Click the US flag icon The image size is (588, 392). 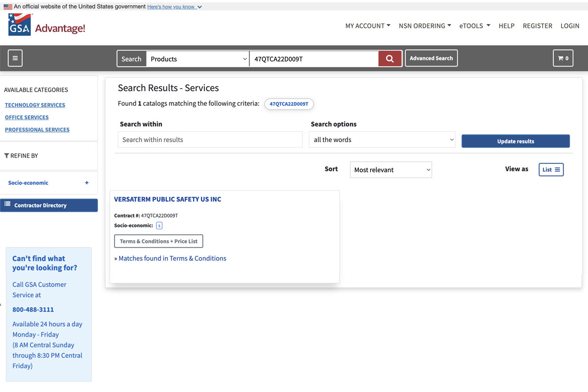pos(8,7)
